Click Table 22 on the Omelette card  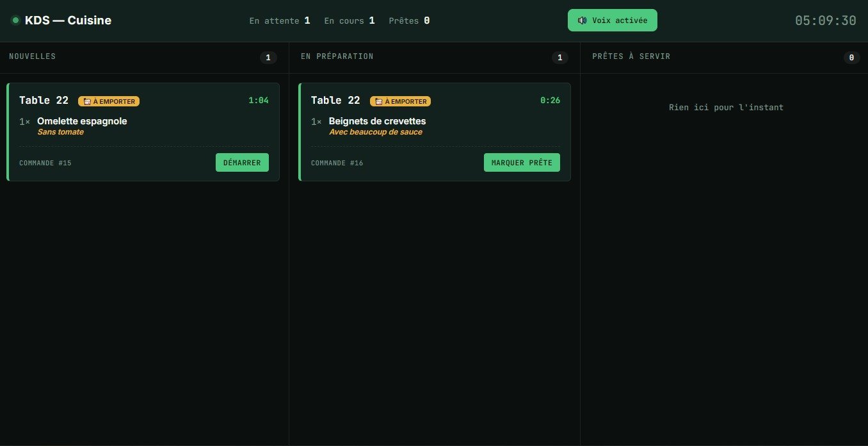(44, 101)
